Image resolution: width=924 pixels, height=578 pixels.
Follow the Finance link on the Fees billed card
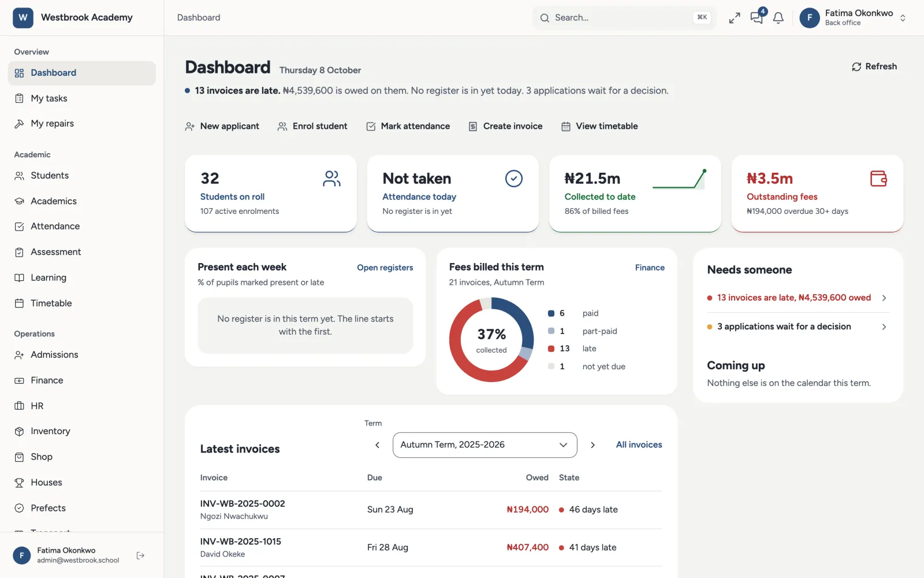point(650,268)
